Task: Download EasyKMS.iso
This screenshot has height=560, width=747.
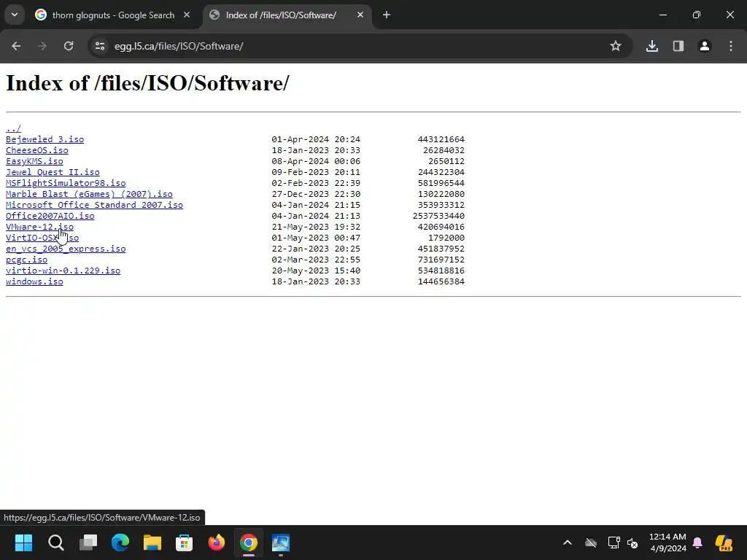Action: (x=34, y=161)
